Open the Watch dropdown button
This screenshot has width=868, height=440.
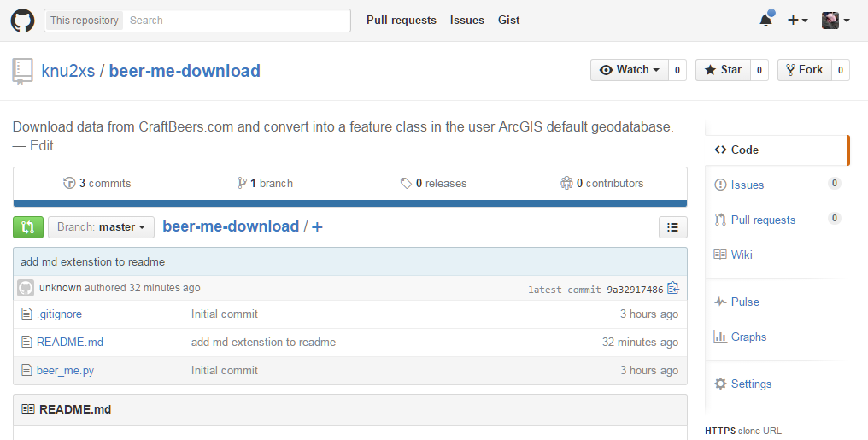630,70
